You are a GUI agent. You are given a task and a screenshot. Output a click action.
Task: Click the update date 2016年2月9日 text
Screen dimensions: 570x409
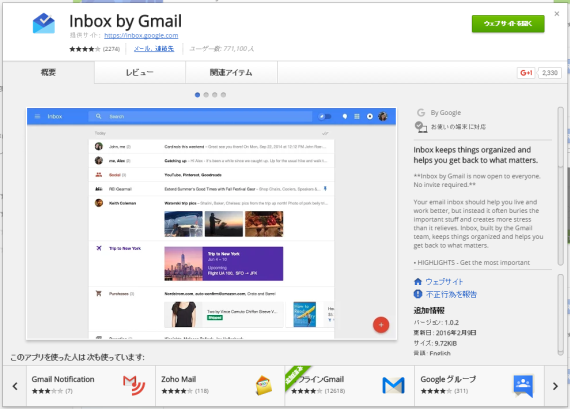click(x=445, y=333)
